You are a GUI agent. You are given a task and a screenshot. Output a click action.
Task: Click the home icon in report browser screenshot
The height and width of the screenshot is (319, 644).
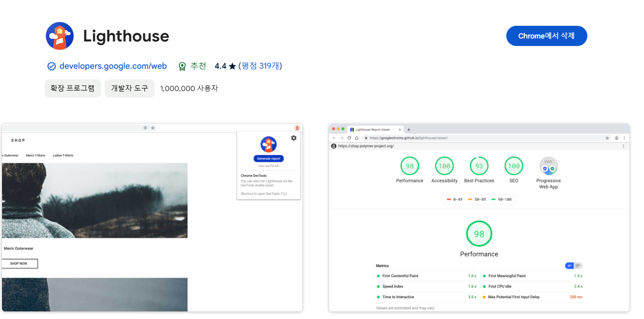356,138
